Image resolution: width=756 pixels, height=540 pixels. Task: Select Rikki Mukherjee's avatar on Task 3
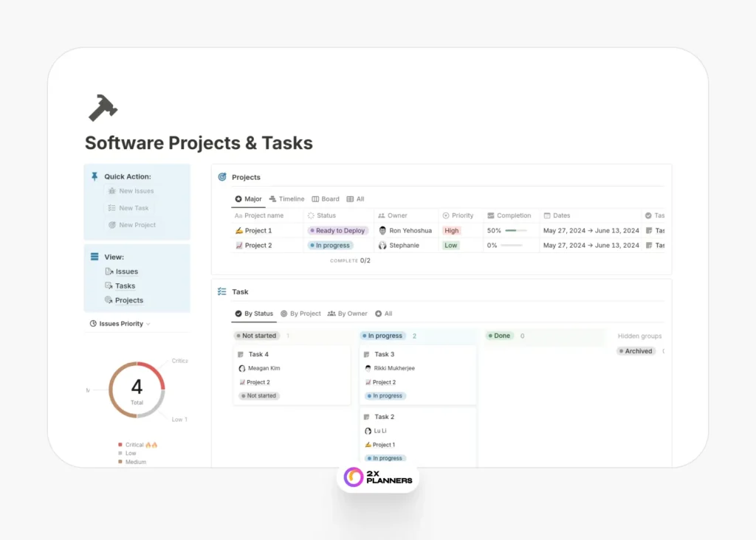click(368, 368)
